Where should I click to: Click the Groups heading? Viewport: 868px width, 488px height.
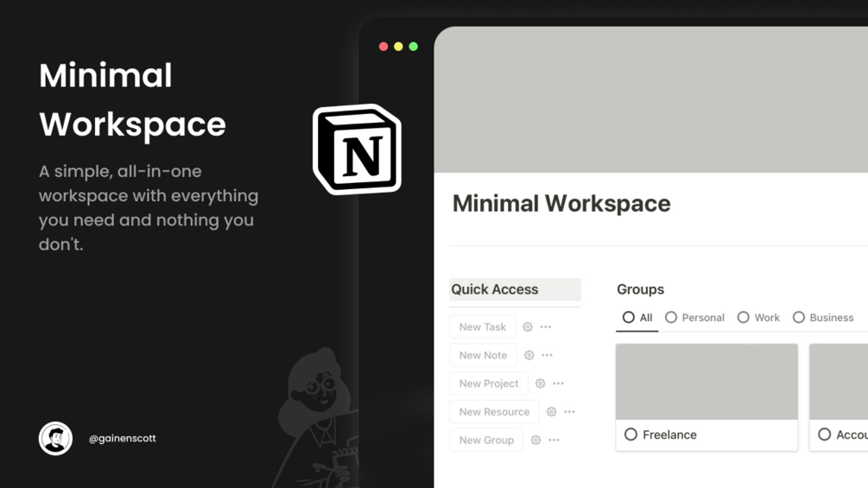click(x=641, y=289)
